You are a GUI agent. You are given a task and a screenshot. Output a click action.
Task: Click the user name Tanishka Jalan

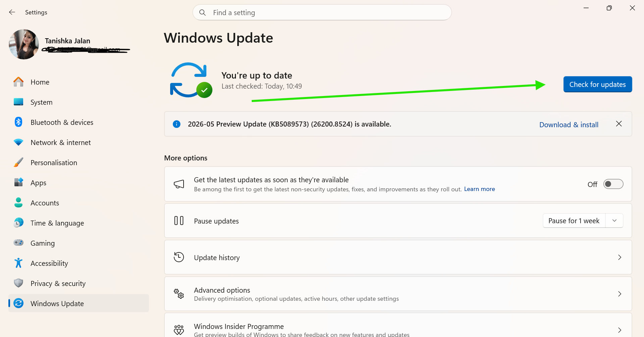pos(67,41)
